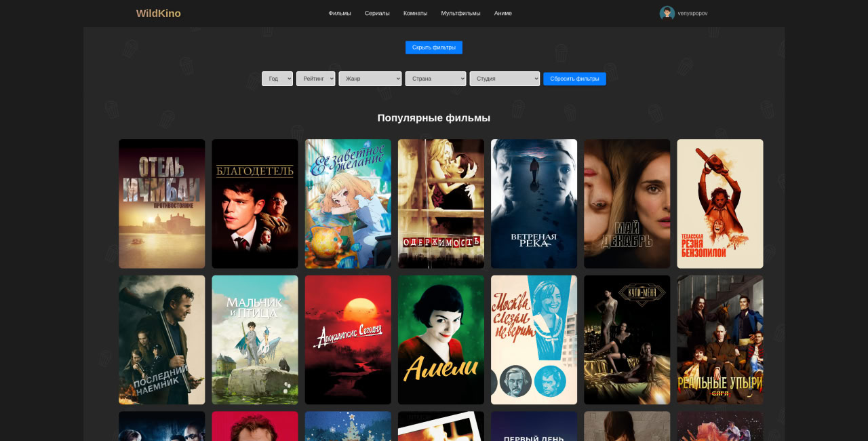Open the Заветное желание anime poster

pyautogui.click(x=348, y=204)
